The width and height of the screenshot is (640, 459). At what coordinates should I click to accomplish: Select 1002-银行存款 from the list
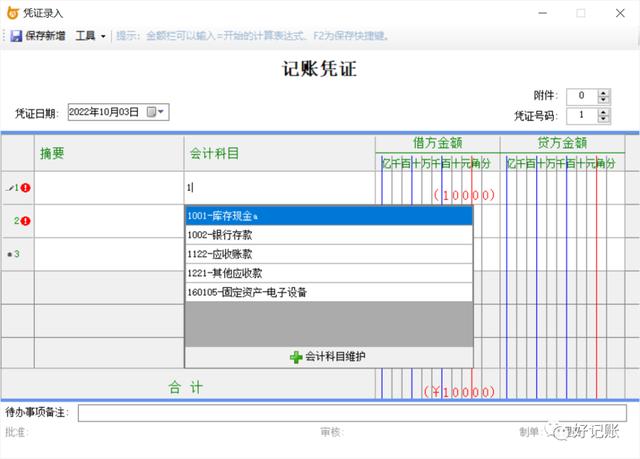pyautogui.click(x=329, y=235)
